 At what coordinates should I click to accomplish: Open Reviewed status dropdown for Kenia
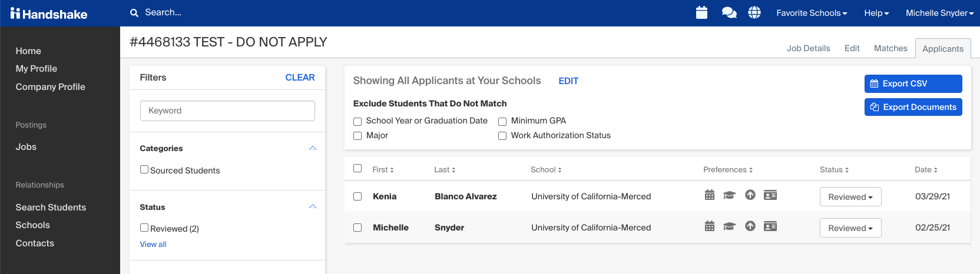tap(850, 197)
